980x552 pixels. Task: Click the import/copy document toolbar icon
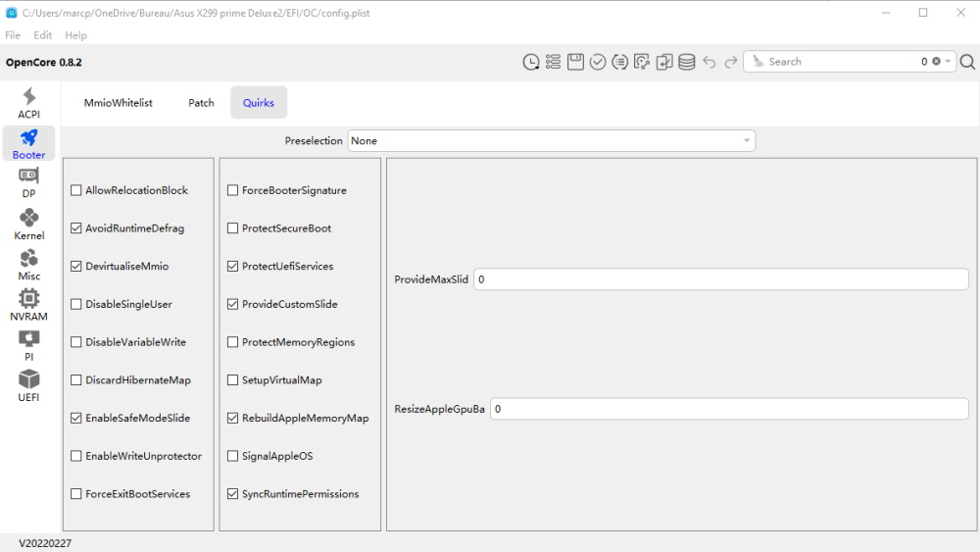(664, 62)
